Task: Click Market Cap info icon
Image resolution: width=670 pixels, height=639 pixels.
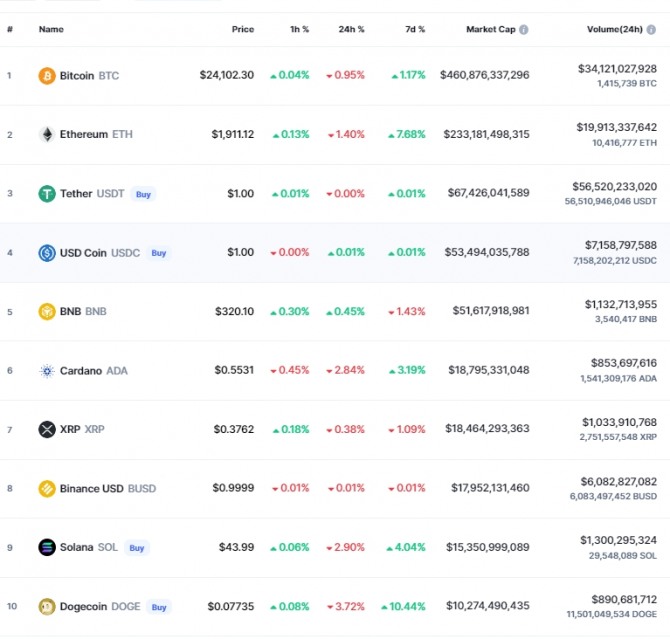Action: pos(525,30)
